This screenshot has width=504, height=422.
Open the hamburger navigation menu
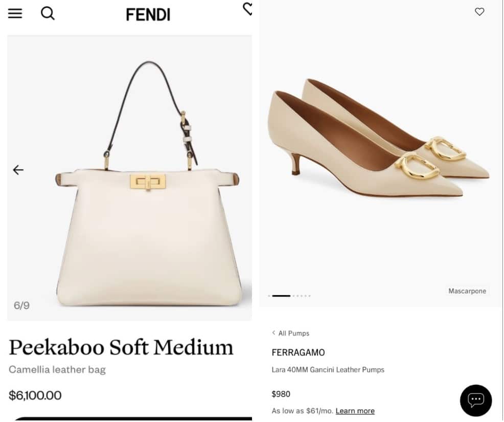coord(15,14)
